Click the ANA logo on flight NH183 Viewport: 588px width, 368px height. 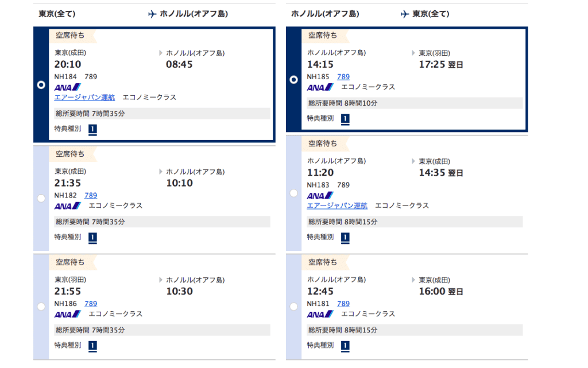(x=319, y=195)
